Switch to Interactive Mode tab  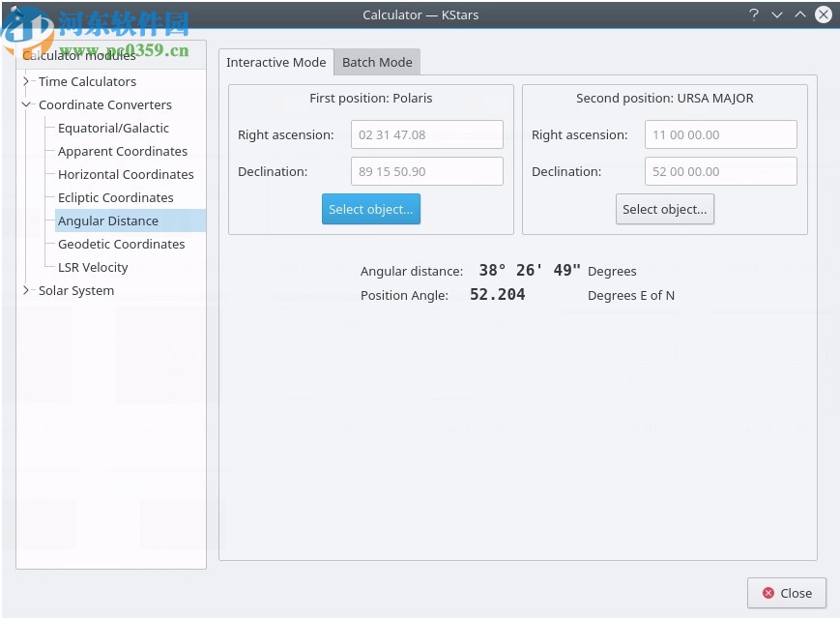click(x=275, y=62)
